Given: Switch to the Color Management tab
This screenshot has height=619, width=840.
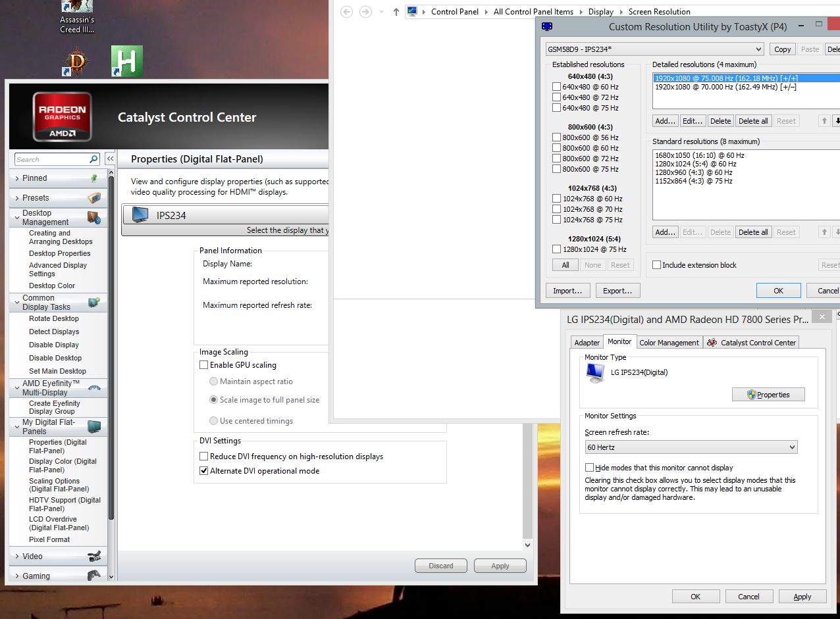Looking at the screenshot, I should click(x=669, y=343).
